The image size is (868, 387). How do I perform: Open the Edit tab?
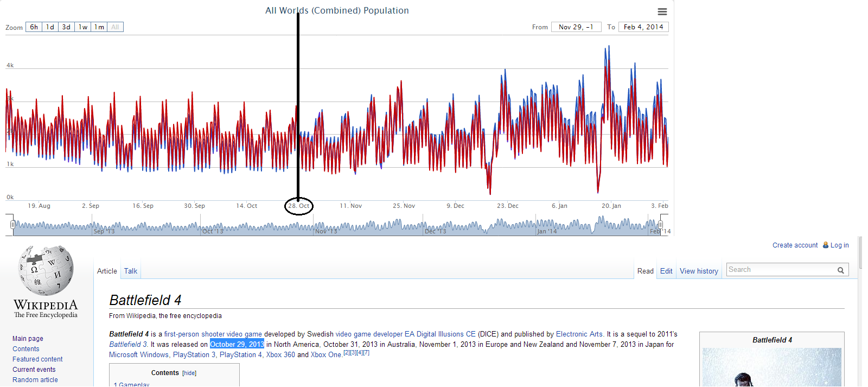(666, 271)
